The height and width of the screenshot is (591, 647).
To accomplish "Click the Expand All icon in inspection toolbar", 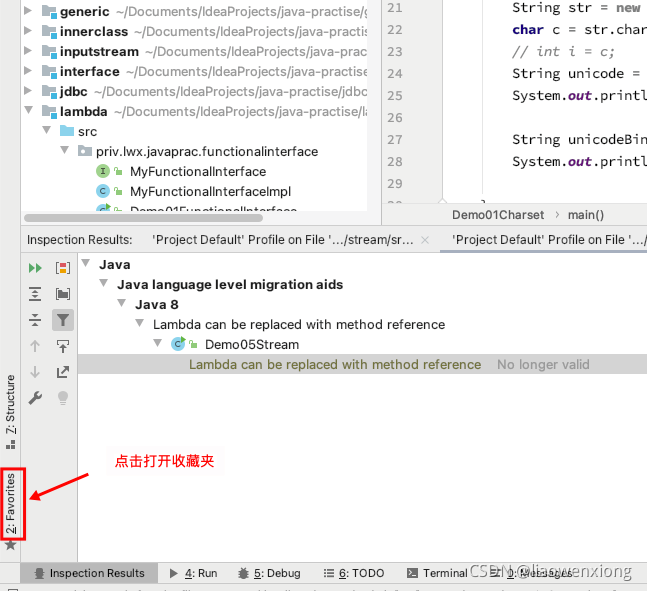I will [x=35, y=294].
